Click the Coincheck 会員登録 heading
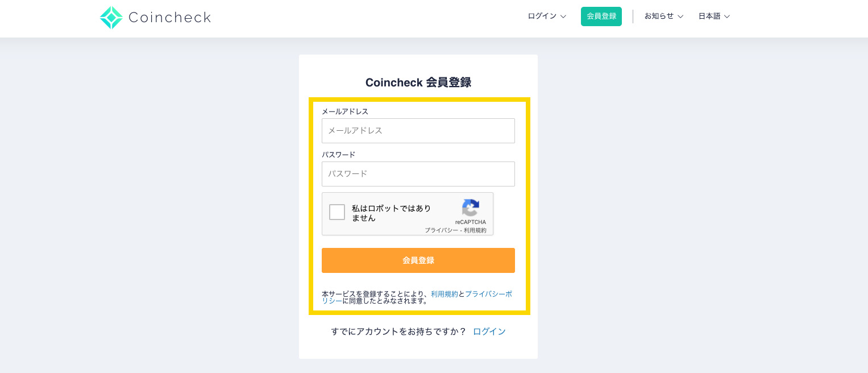Viewport: 868px width, 373px height. pyautogui.click(x=418, y=82)
